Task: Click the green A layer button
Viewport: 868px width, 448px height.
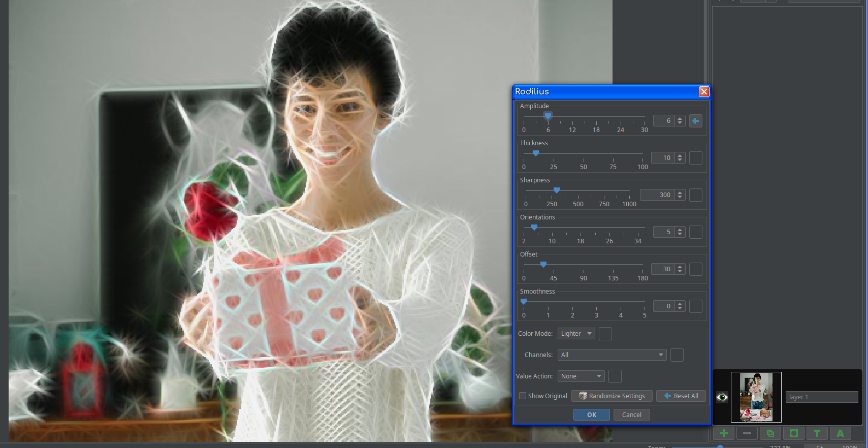Action: [841, 433]
